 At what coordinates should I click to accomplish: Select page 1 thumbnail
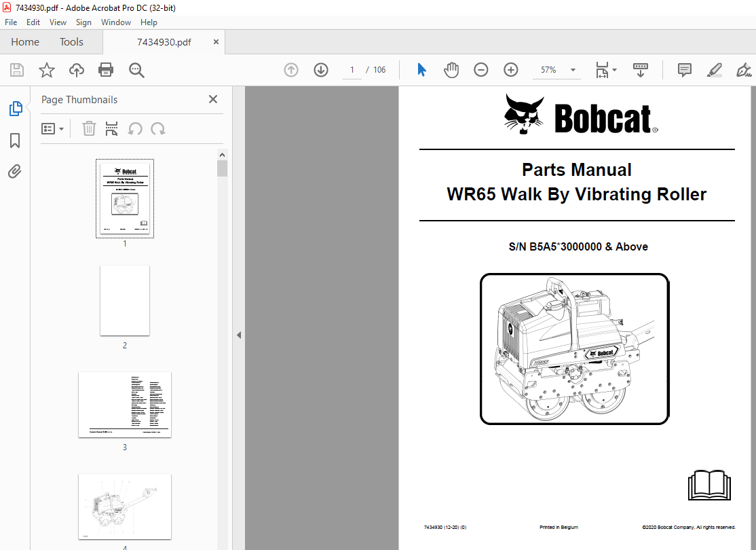[x=125, y=198]
